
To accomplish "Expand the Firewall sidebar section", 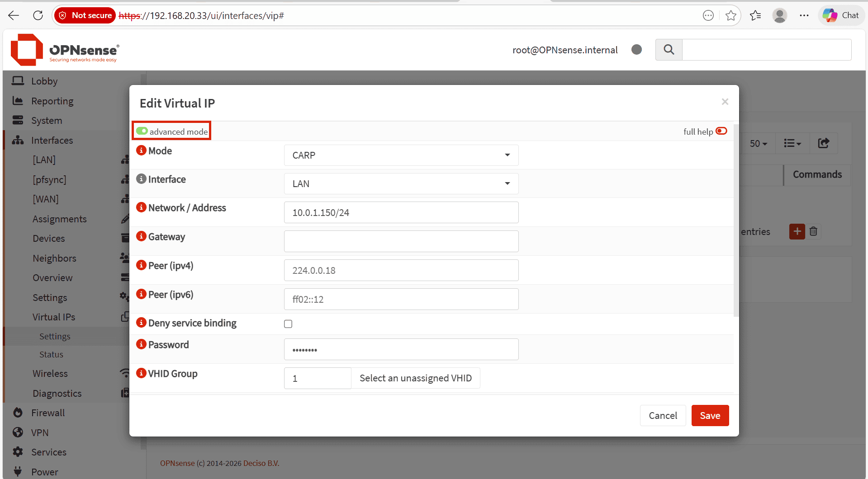I will coord(48,413).
